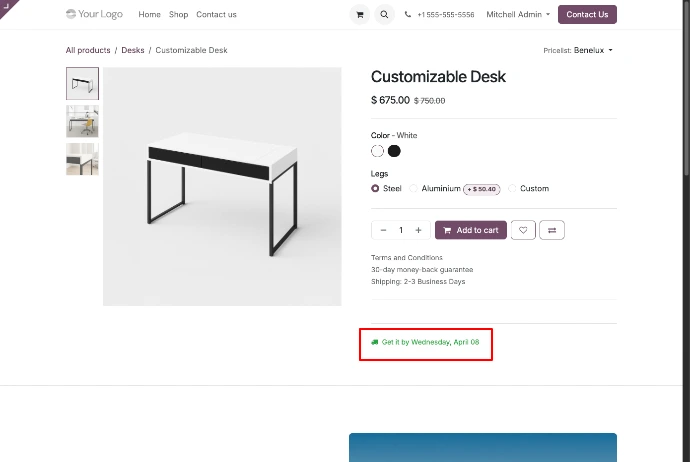Navigate to Desks breadcrumb link
The width and height of the screenshot is (690, 462).
click(133, 50)
